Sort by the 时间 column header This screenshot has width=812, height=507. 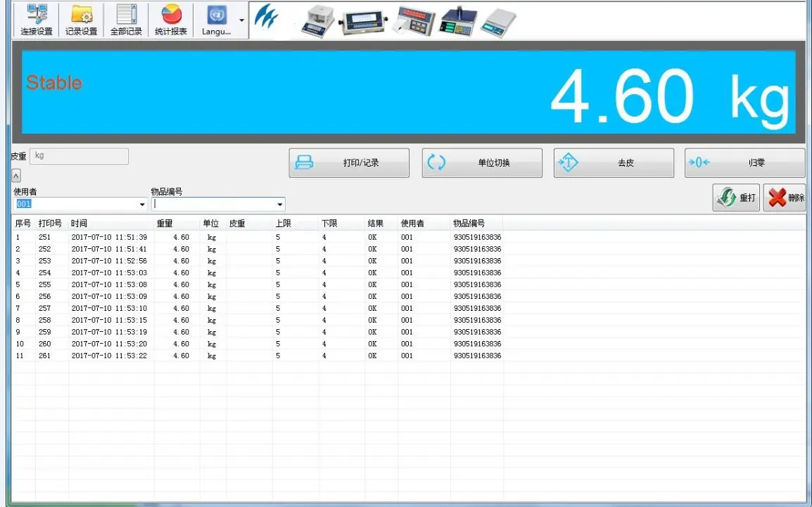click(111, 224)
